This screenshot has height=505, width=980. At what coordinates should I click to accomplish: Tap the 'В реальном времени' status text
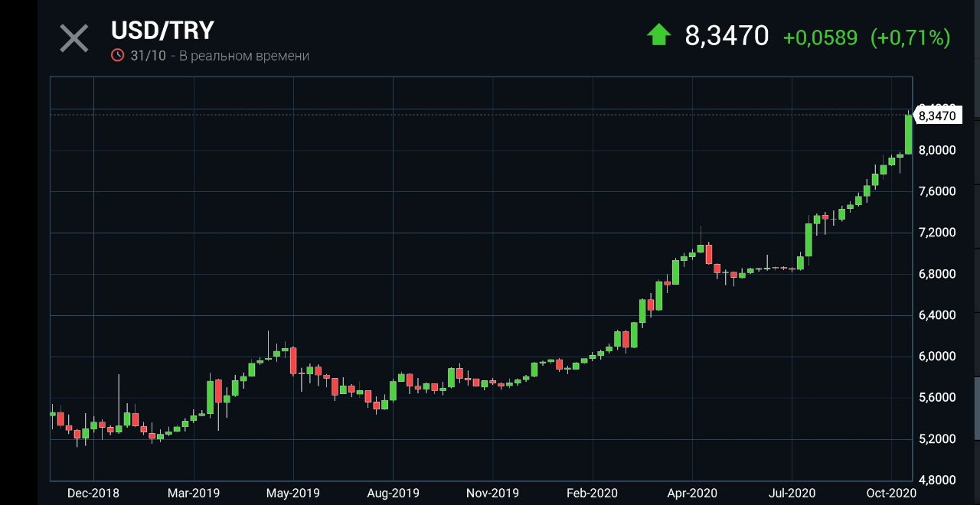(x=244, y=56)
